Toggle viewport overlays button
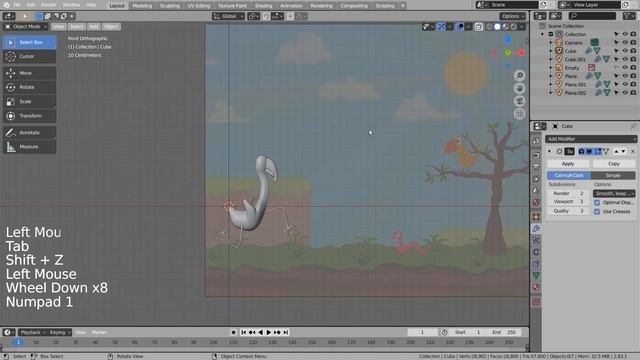The image size is (640, 360). [x=460, y=27]
